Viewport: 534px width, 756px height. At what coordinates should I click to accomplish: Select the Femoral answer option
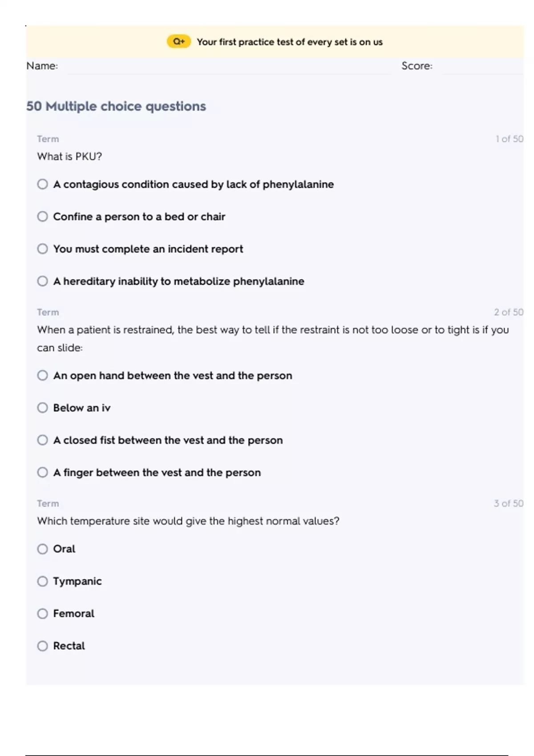[43, 614]
